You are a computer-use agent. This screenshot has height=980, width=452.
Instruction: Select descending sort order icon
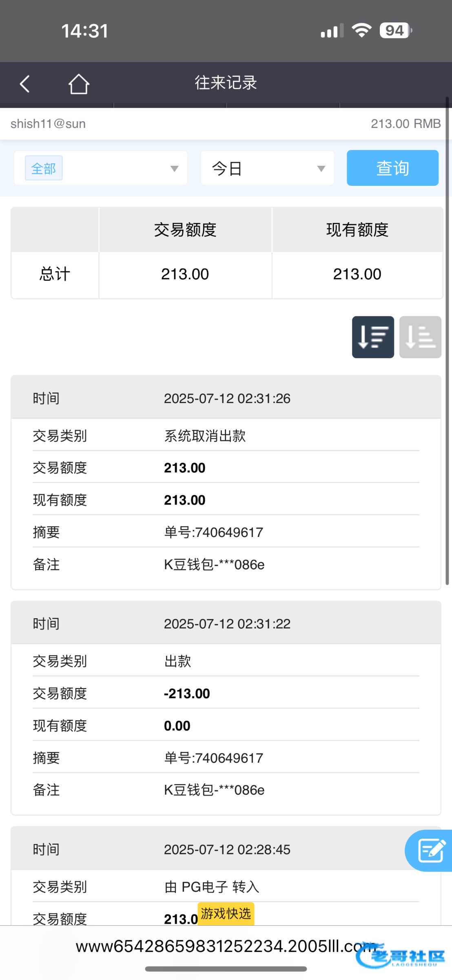point(373,337)
